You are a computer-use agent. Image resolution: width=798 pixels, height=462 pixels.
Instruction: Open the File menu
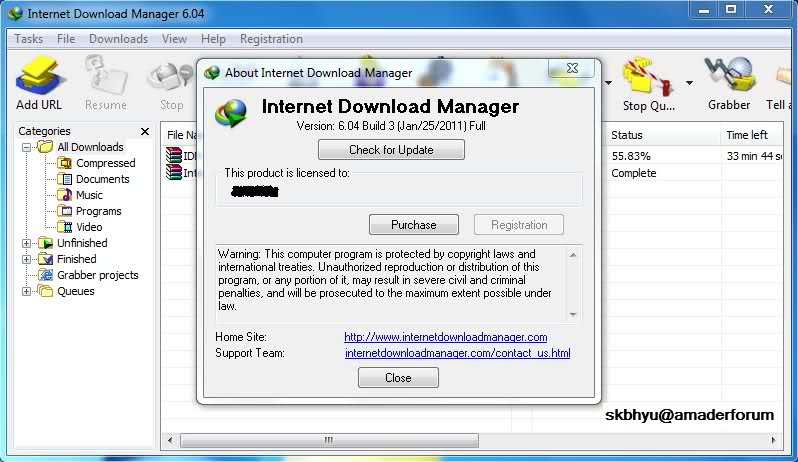[66, 39]
